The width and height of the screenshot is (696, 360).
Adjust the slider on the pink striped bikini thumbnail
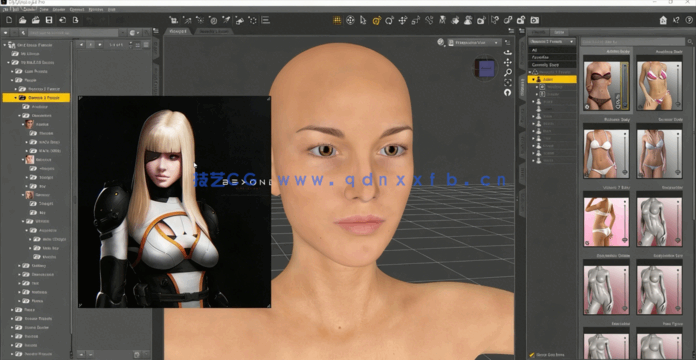[x=678, y=85]
